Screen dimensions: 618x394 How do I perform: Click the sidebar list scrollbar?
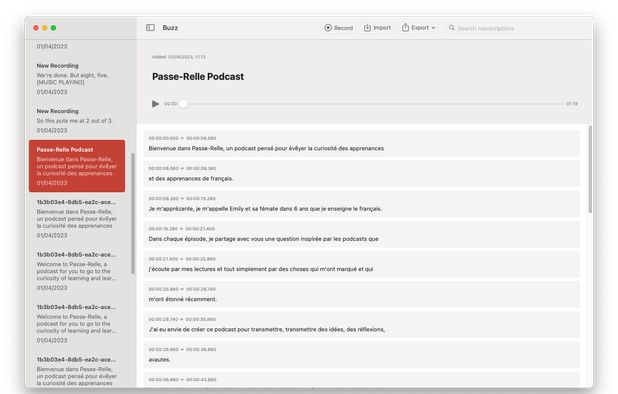coord(133,213)
